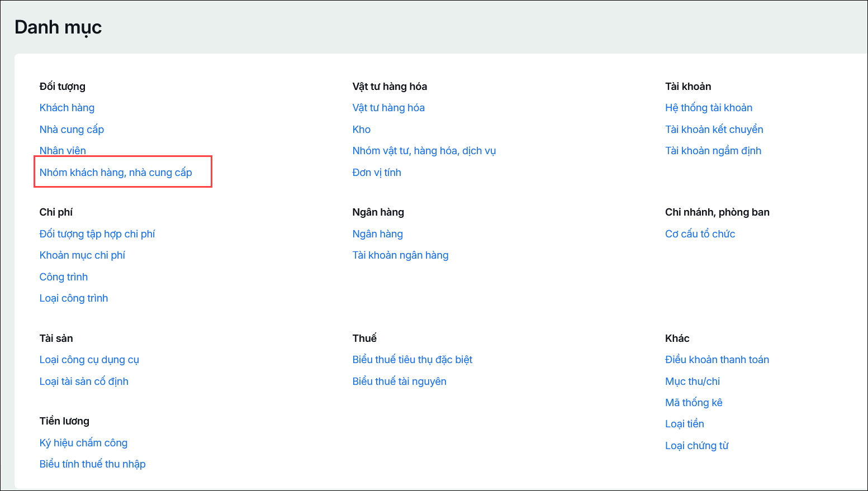Click Tài khoản kết chuyển link
Viewport: 868px width, 491px height.
(x=714, y=130)
